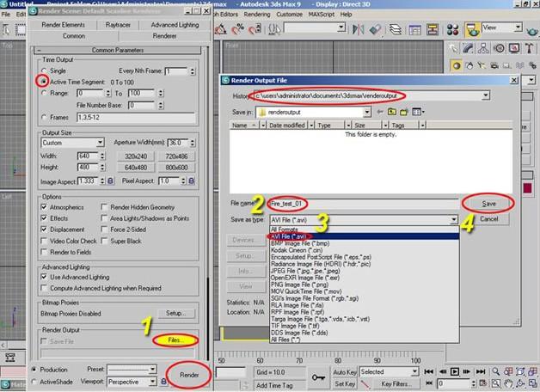Switch to the Renderer tab

pos(164,36)
